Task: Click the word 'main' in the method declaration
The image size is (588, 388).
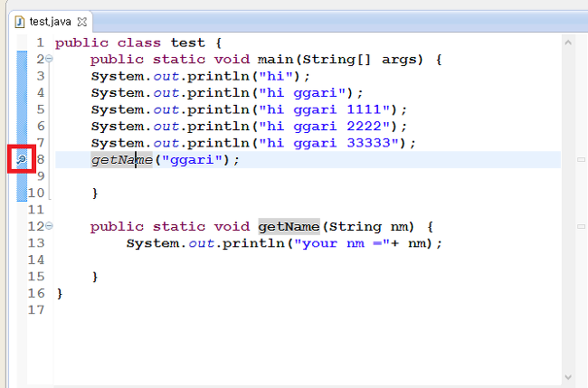Action: click(275, 59)
